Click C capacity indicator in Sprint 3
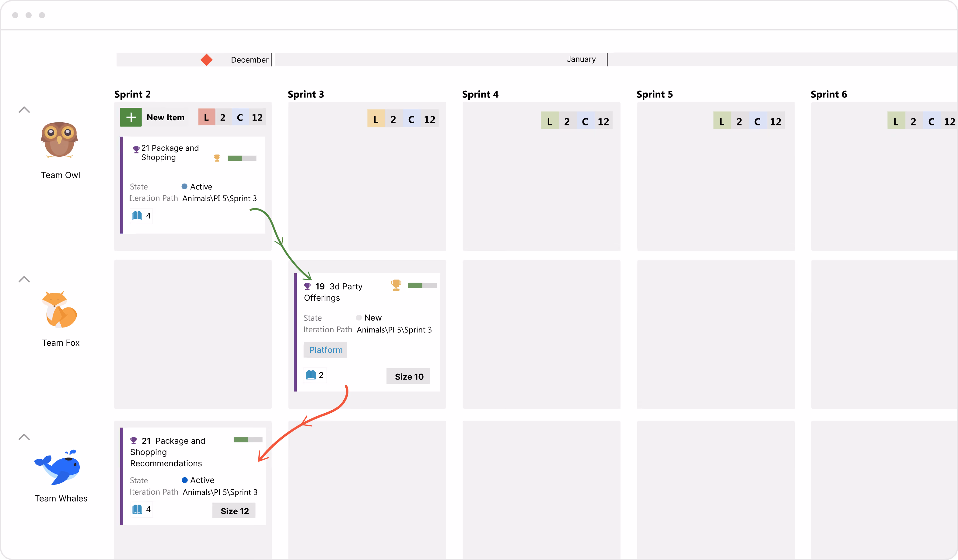This screenshot has width=958, height=560. pyautogui.click(x=411, y=119)
